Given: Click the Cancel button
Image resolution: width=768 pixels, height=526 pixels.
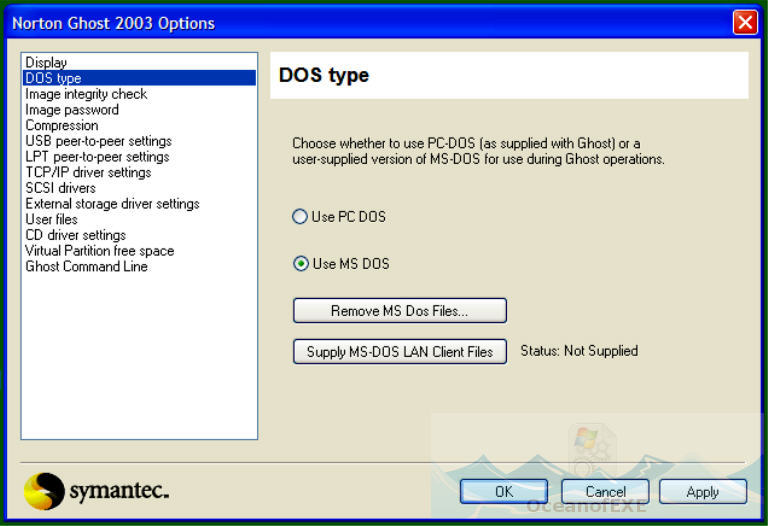Looking at the screenshot, I should pos(605,491).
